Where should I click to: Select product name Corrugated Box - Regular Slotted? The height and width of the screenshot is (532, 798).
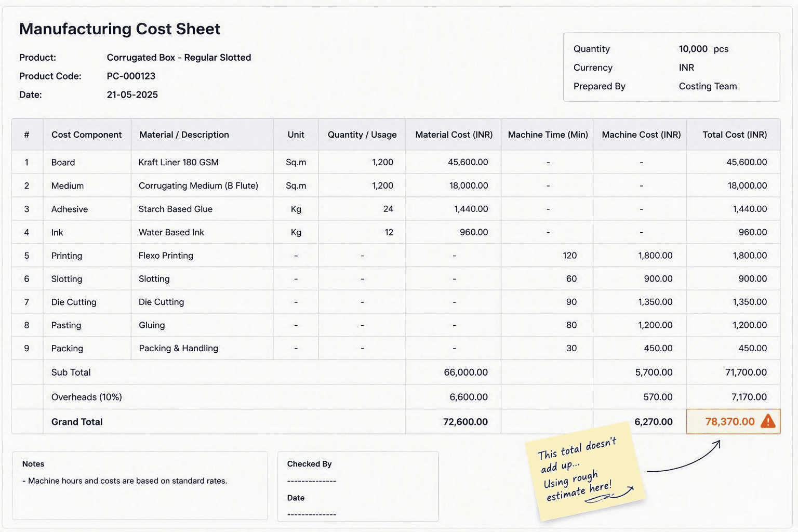click(179, 57)
